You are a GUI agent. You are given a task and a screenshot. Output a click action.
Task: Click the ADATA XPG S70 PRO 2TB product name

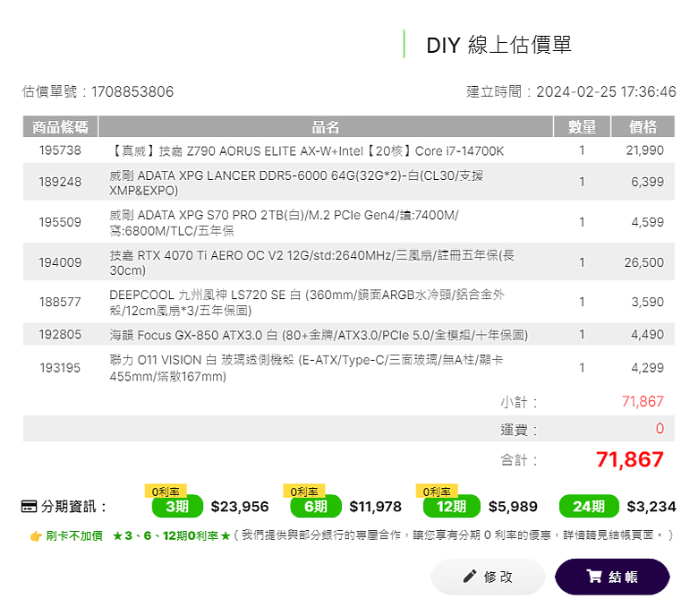[284, 223]
